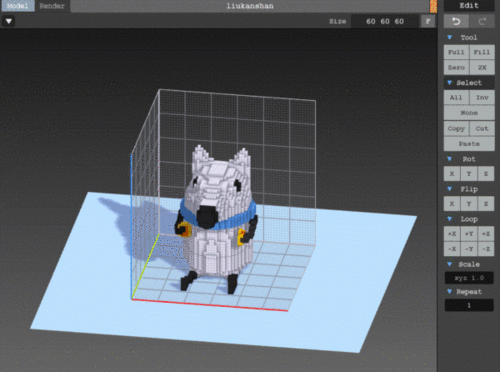The height and width of the screenshot is (372, 500).
Task: Flip model along Z axis
Action: click(486, 204)
